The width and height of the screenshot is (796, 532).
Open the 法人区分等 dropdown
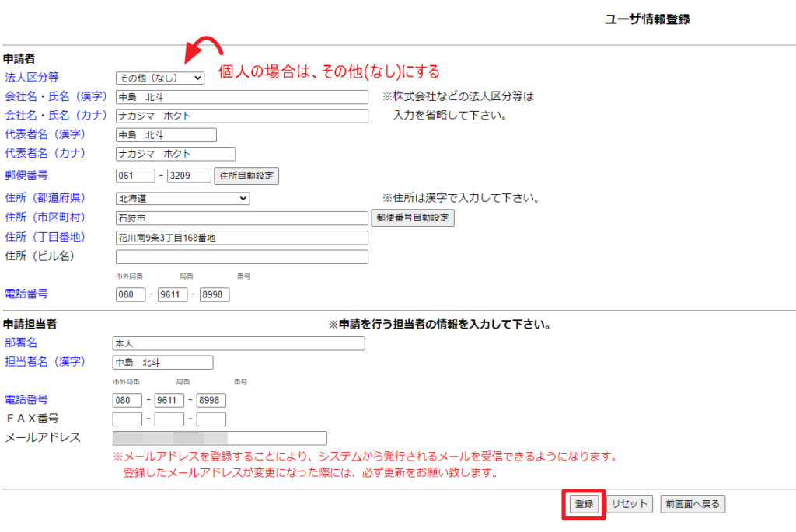pyautogui.click(x=159, y=78)
